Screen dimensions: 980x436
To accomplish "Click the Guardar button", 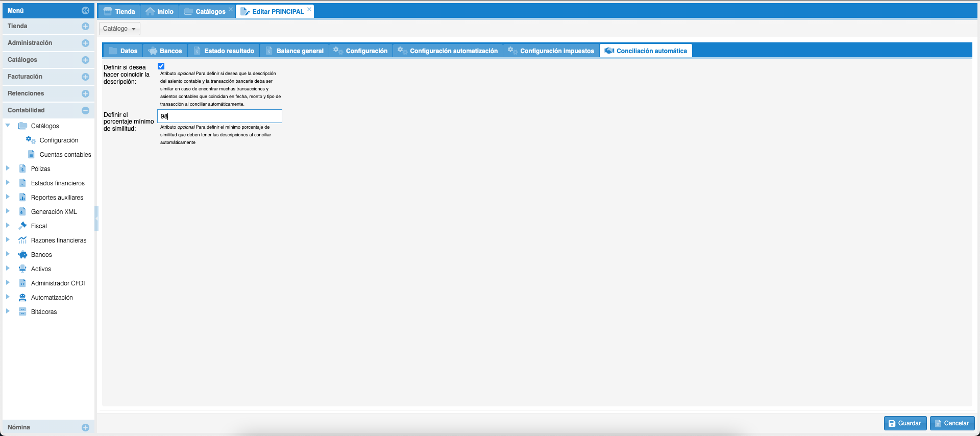I will coord(905,423).
